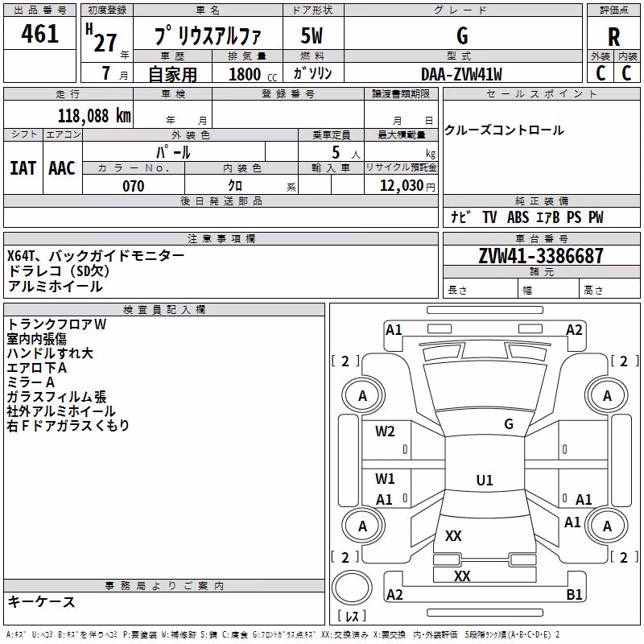Select the inspector note 社外アルミホイール
Viewport: 644px width, 644px height.
[x=61, y=411]
